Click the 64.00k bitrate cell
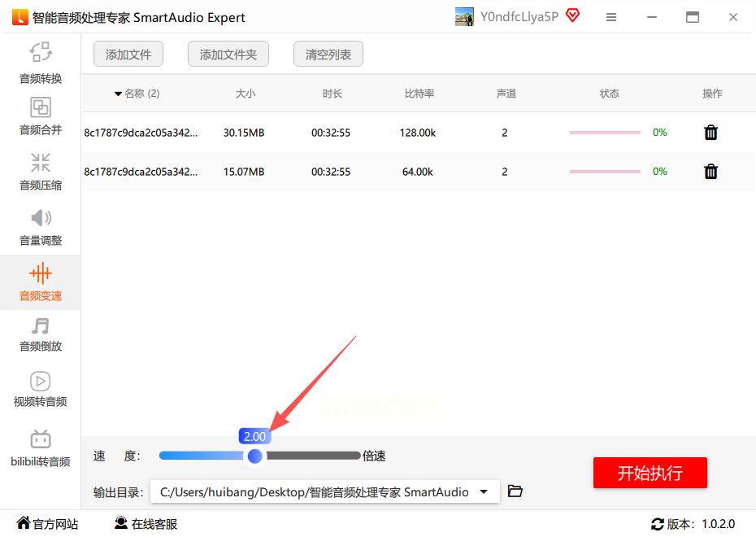Screen dimensions: 756x537 [418, 172]
